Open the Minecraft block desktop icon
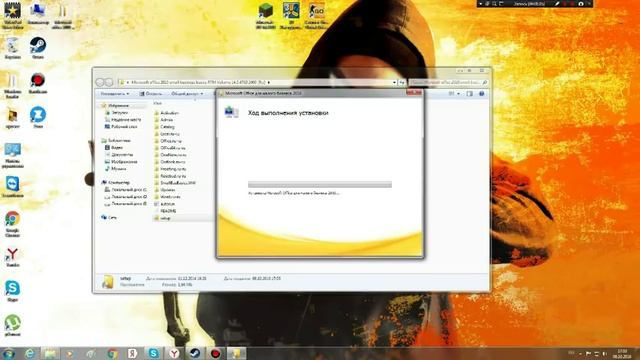The width and height of the screenshot is (640, 360). click(266, 16)
